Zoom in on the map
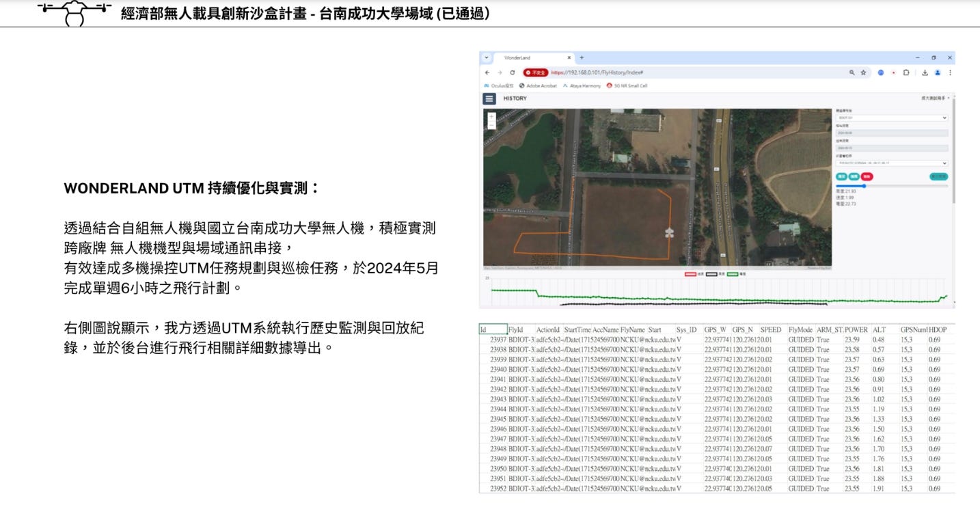The width and height of the screenshot is (980, 518). coord(491,116)
